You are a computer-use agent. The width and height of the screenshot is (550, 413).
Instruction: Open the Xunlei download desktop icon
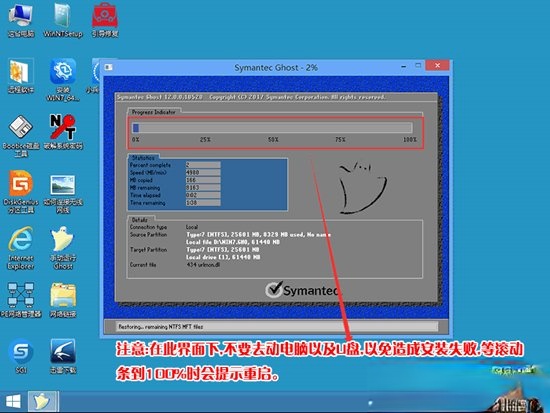(63, 356)
